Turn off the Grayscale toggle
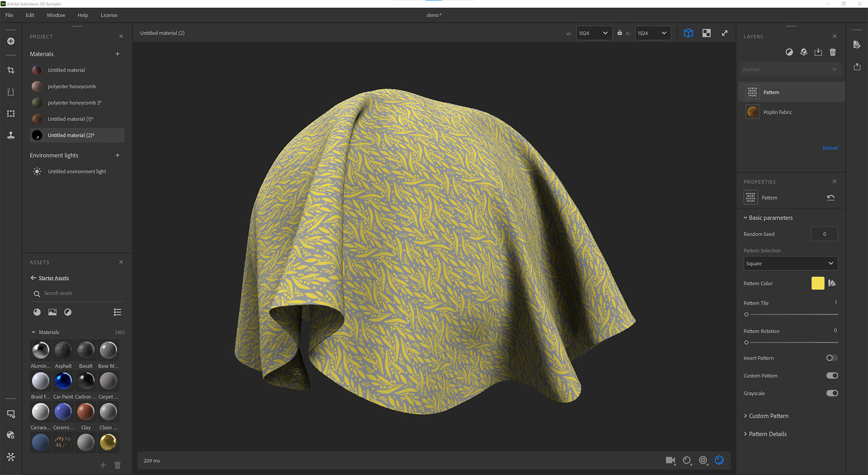 point(832,393)
